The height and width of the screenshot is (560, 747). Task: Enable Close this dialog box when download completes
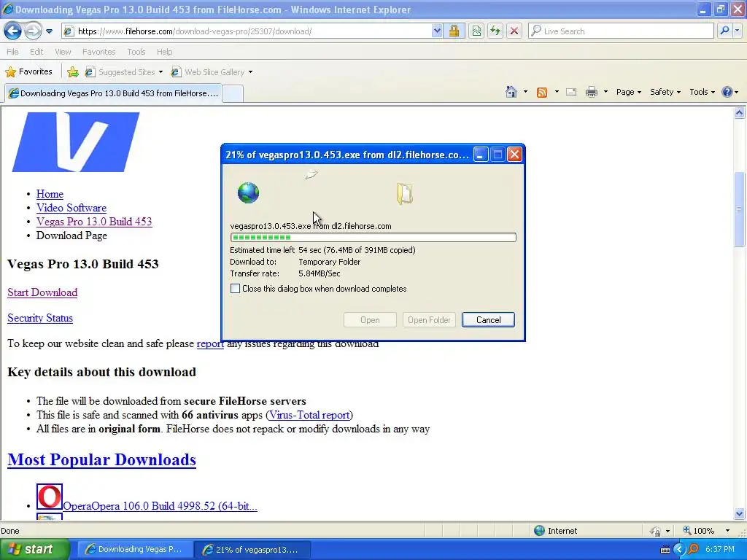pyautogui.click(x=236, y=289)
